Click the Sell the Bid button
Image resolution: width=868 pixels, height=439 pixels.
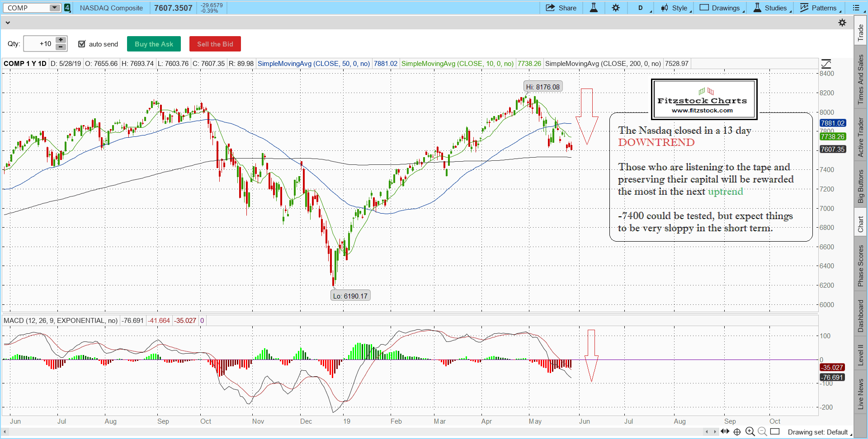point(215,44)
